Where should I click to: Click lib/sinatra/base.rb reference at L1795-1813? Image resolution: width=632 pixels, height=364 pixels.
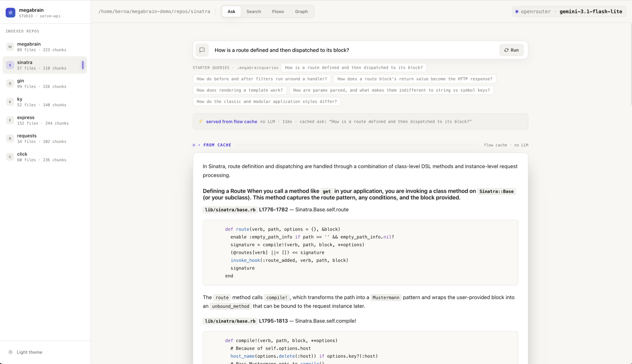click(230, 321)
